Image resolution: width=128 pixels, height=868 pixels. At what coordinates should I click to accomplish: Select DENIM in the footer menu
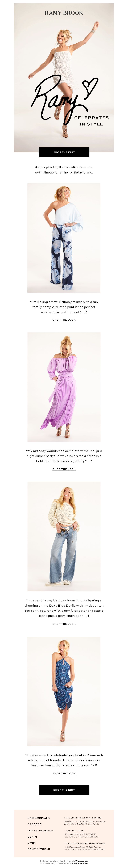32,837
